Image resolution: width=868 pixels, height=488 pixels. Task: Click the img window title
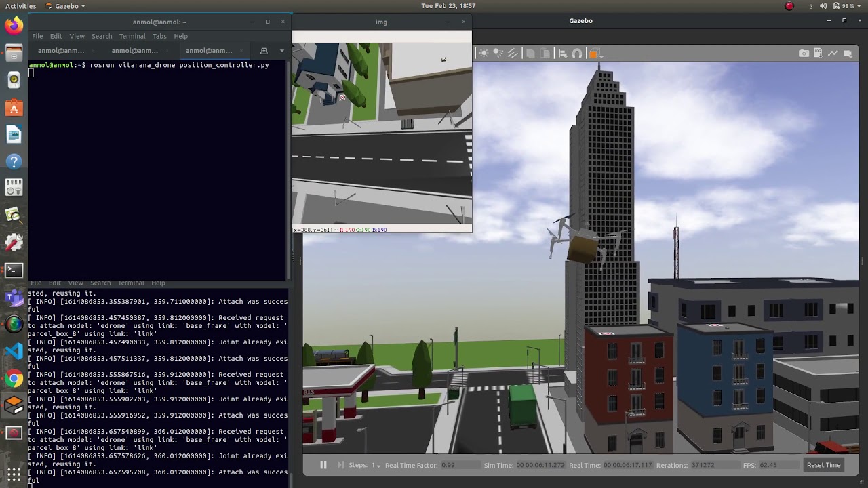[381, 22]
